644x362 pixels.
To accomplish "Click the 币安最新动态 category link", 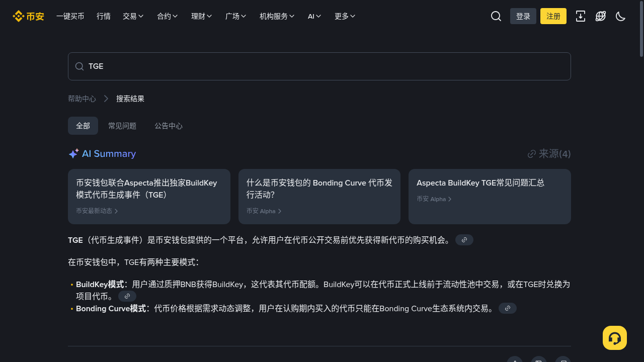I will coord(97,211).
